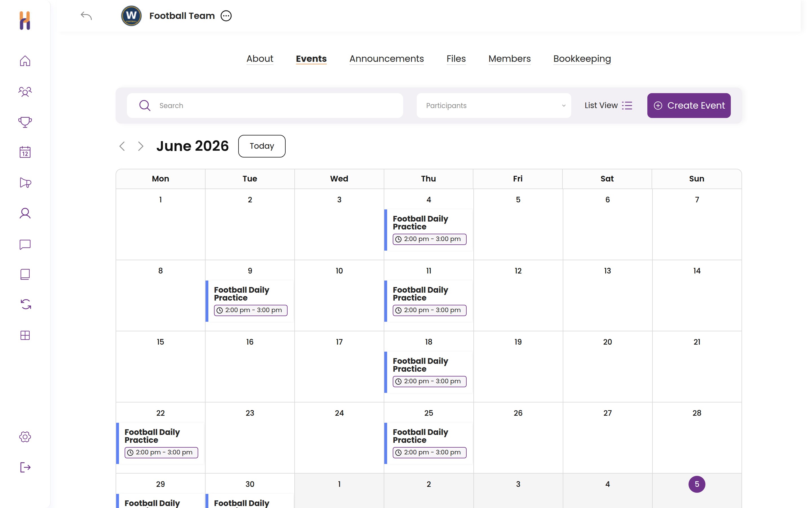Image resolution: width=812 pixels, height=508 pixels.
Task: Select day 20 in the calendar
Action: tap(607, 342)
